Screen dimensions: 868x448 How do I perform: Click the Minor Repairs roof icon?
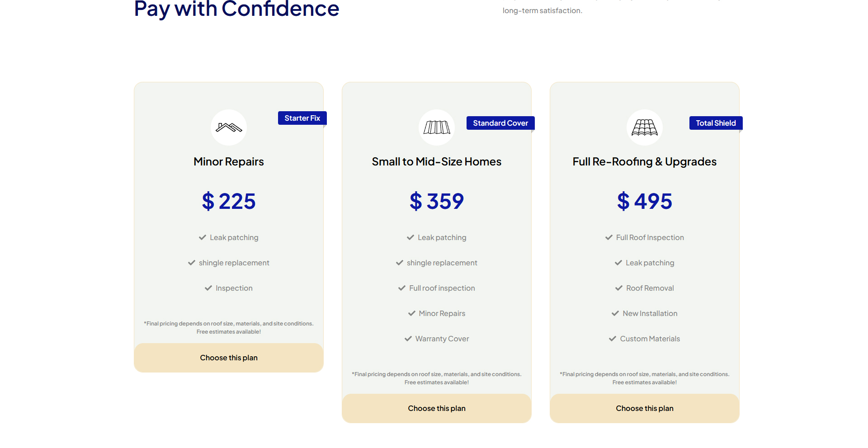point(229,127)
